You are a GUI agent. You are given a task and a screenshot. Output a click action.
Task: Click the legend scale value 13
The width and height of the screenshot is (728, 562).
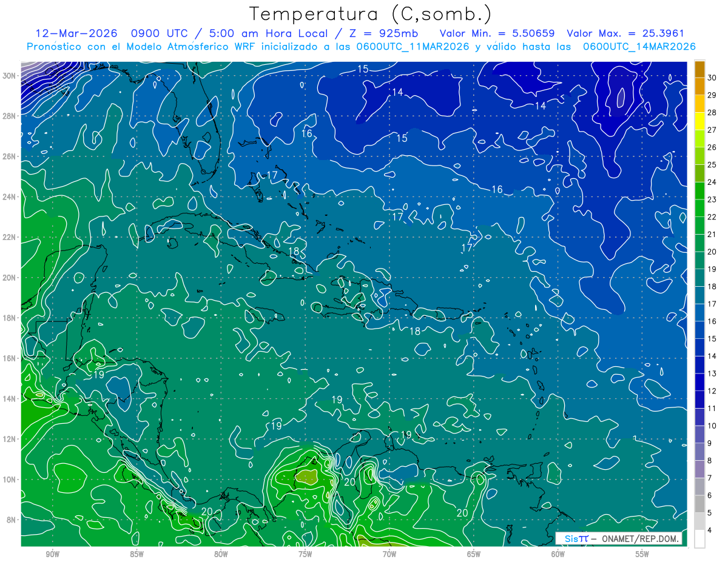(x=712, y=373)
